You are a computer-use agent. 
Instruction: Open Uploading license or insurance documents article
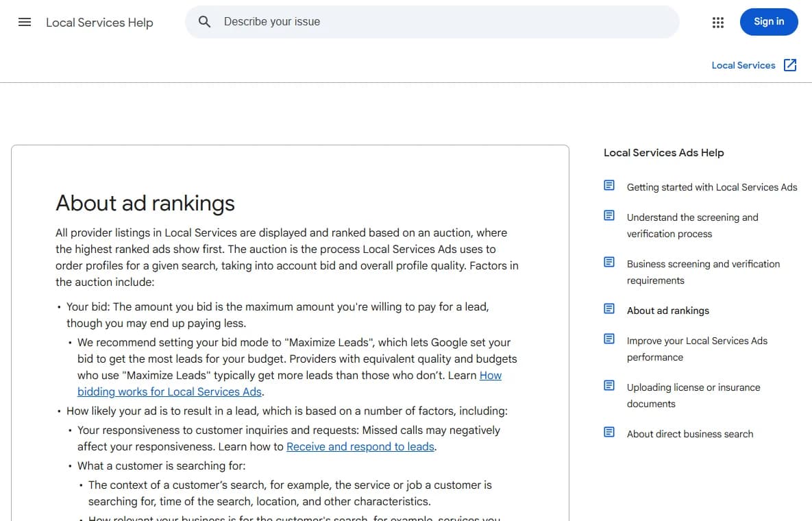pyautogui.click(x=693, y=396)
